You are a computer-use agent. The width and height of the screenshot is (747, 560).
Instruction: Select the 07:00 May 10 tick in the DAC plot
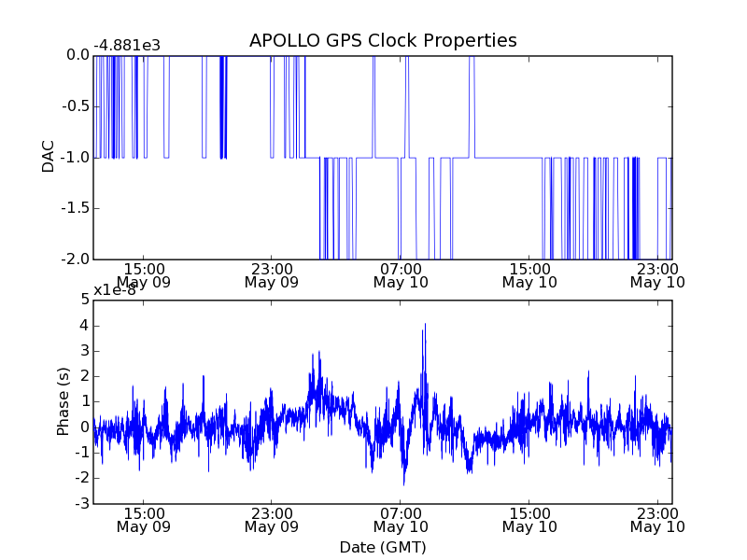pos(401,275)
